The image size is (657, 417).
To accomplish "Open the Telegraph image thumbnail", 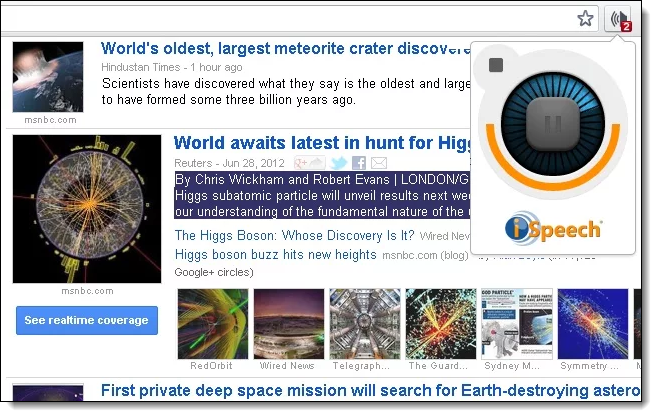I will (365, 324).
